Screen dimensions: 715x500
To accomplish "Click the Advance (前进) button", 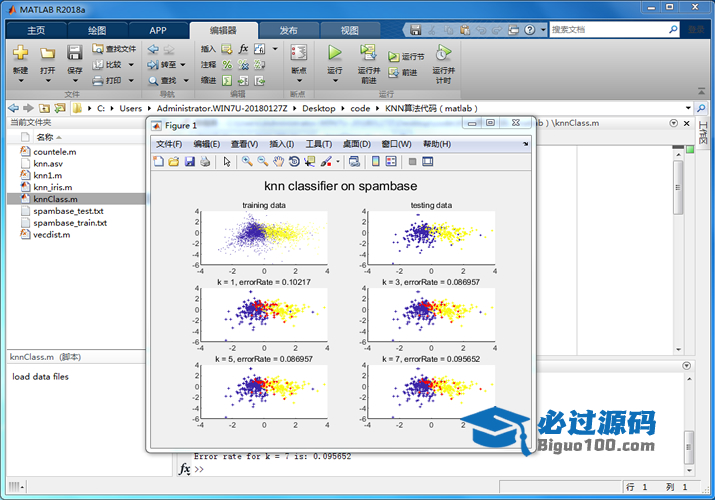I will (x=403, y=72).
